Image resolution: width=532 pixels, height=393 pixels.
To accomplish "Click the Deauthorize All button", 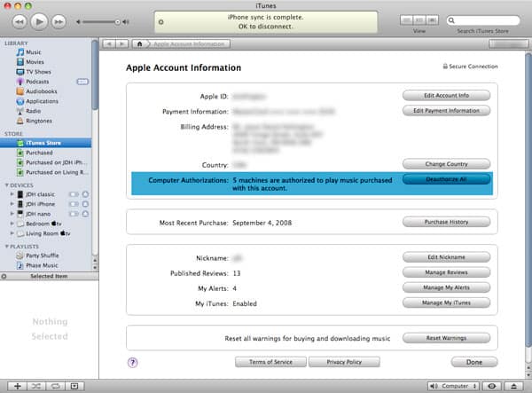I will [446, 178].
